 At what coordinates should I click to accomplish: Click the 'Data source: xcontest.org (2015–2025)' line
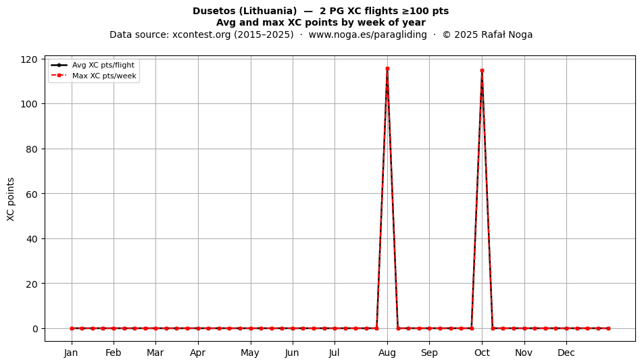click(x=201, y=34)
